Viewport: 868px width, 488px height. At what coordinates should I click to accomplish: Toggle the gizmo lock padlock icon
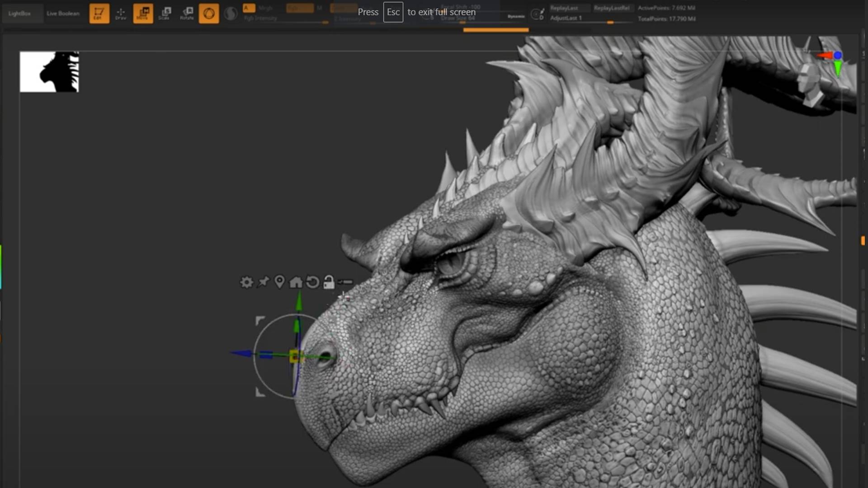coord(329,282)
